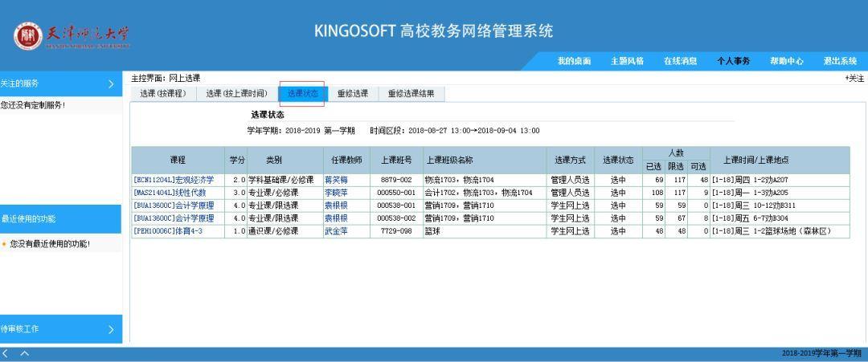This screenshot has height=362, width=868.
Task: Click the 课程 column header
Action: click(178, 161)
